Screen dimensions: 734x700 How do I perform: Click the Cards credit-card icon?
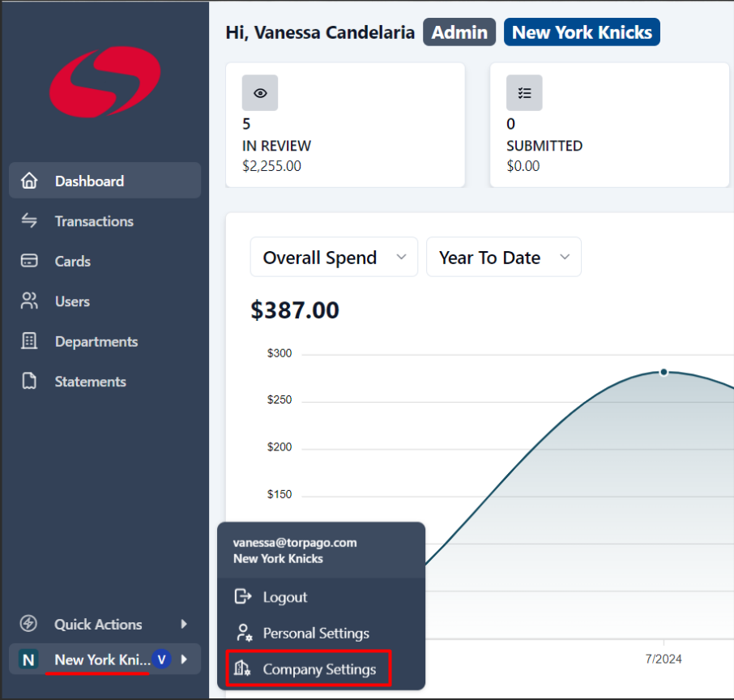[29, 261]
